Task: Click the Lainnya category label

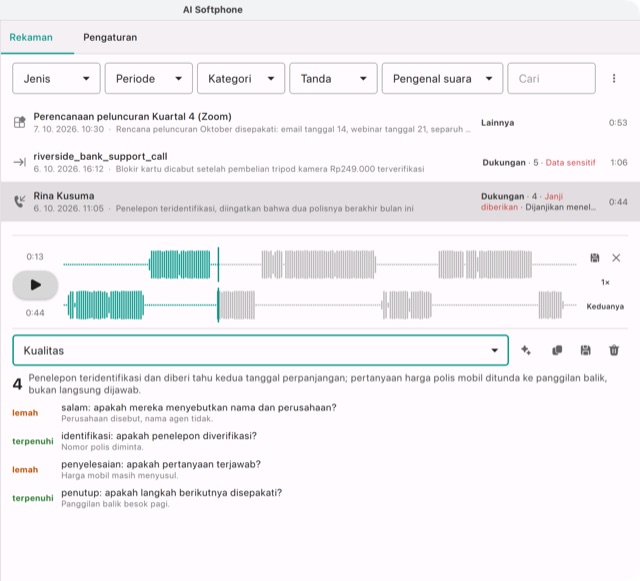Action: point(497,122)
